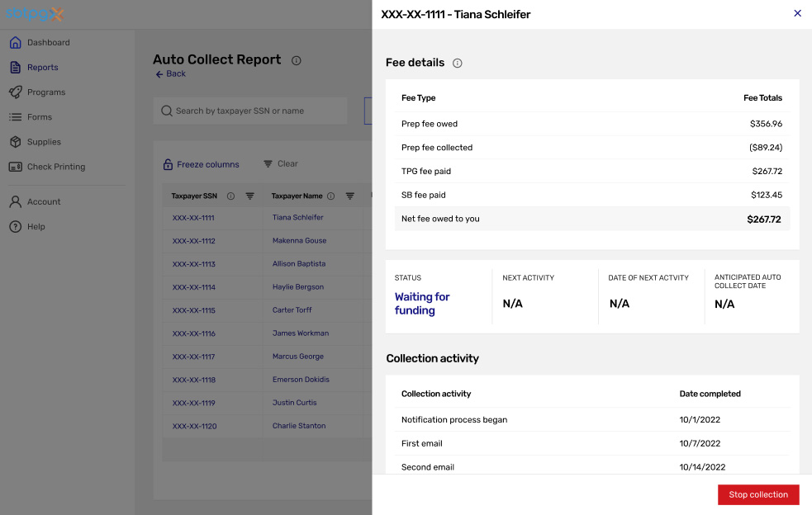Open Forms via its list icon
812x515 pixels.
[15, 116]
